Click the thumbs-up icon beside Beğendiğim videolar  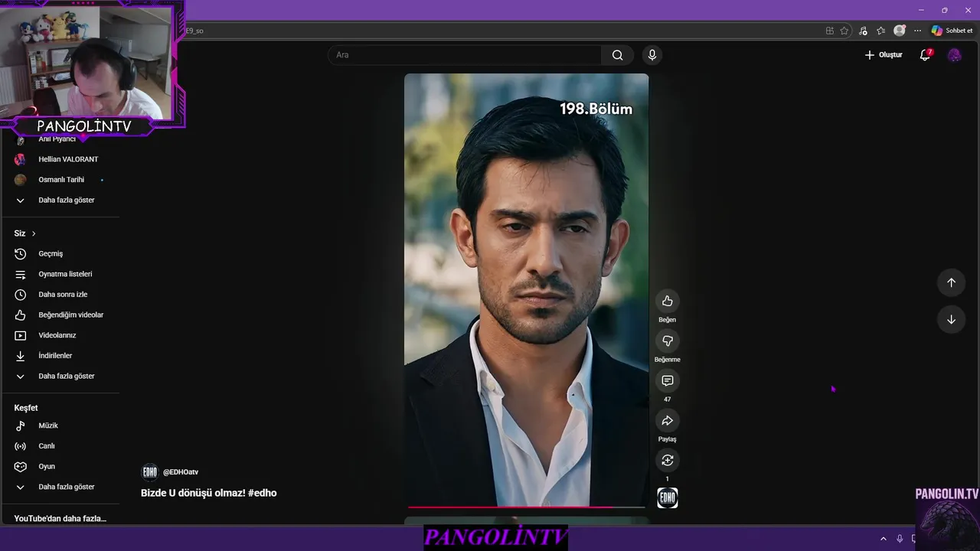tap(21, 315)
